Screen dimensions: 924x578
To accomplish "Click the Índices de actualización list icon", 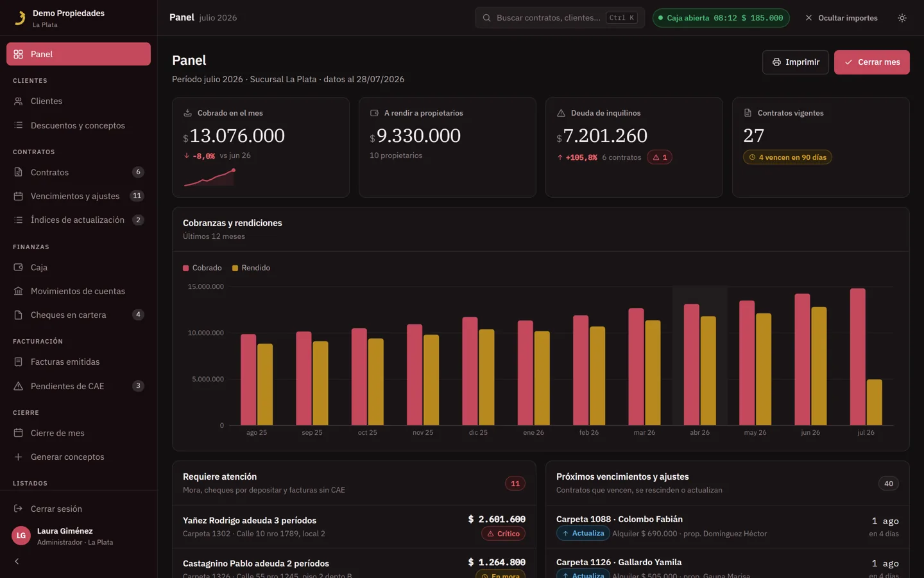I will click(x=18, y=220).
